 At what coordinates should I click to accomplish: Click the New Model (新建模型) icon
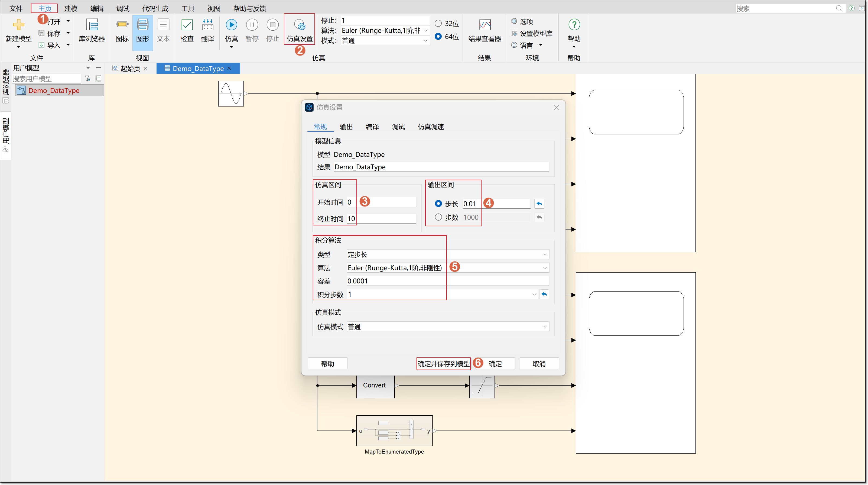pos(18,25)
